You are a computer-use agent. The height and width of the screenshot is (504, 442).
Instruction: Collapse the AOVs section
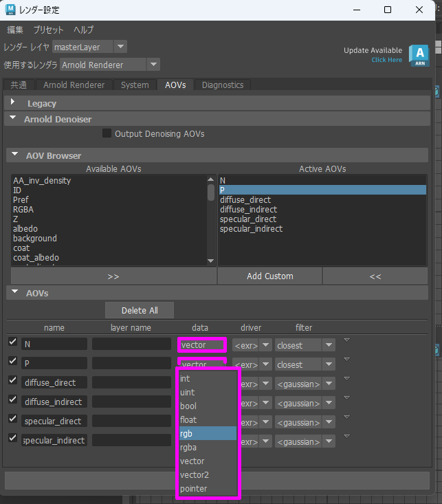14,292
